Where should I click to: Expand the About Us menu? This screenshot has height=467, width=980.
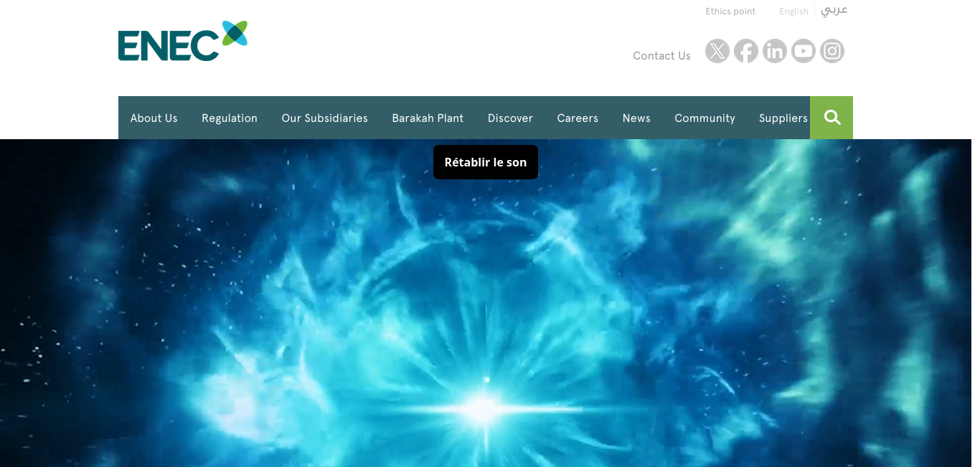click(x=154, y=118)
